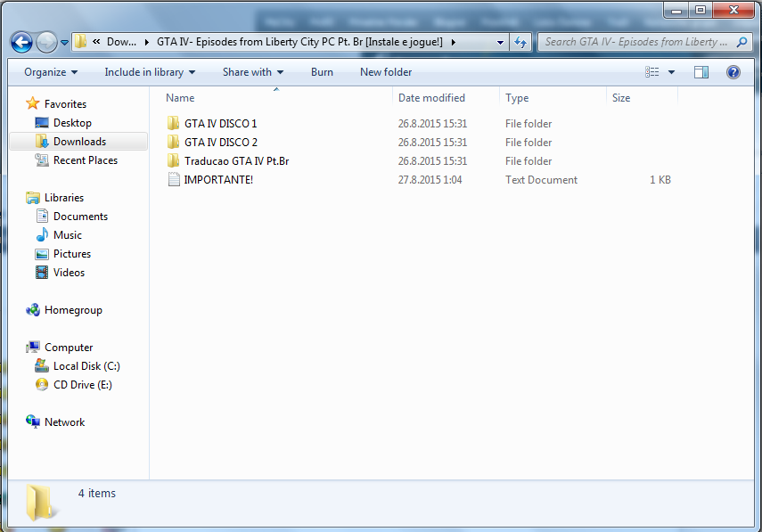
Task: Open the Pictures library
Action: point(72,254)
